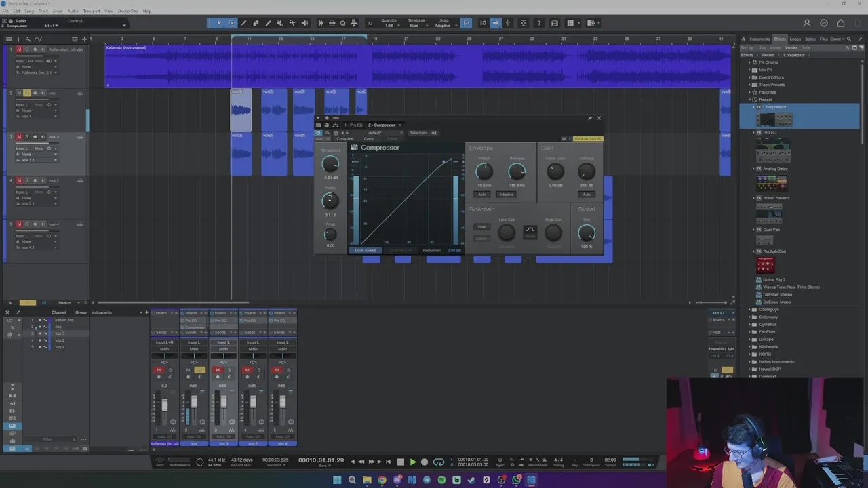Switch to the 1 - Pro EQ insert

(353, 125)
